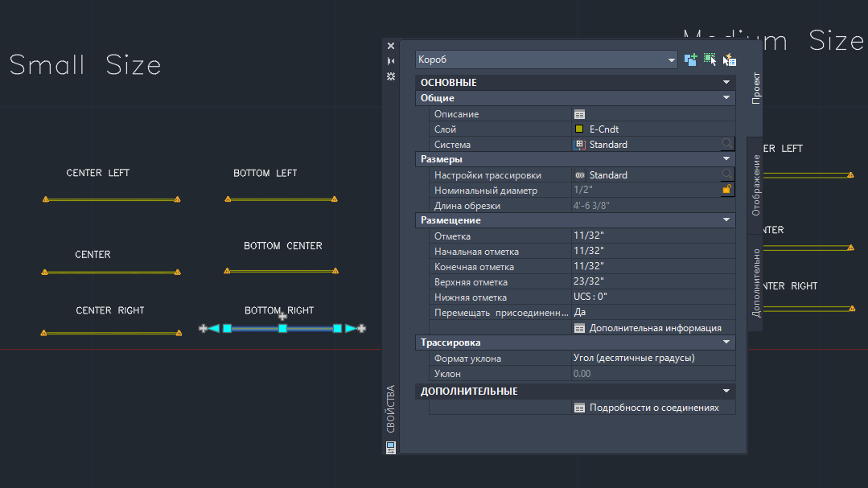This screenshot has width=868, height=488.
Task: Click the center square grip of selected conduit
Action: (x=283, y=329)
